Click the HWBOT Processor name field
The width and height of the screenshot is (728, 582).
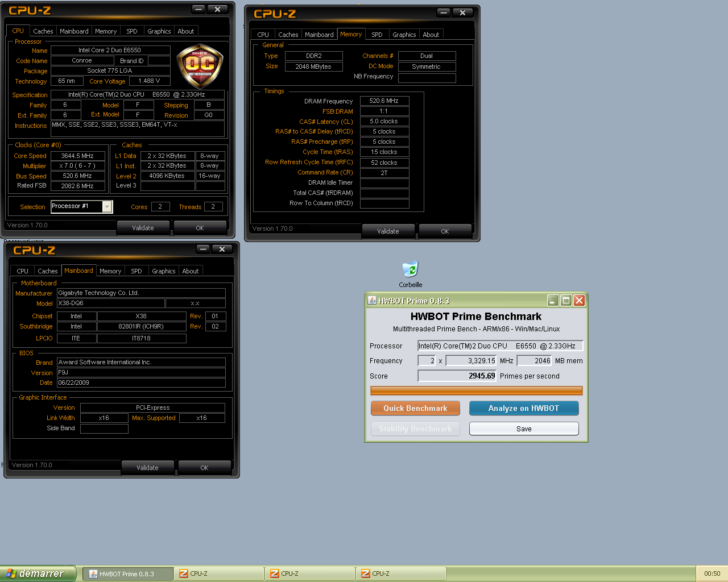(x=500, y=346)
